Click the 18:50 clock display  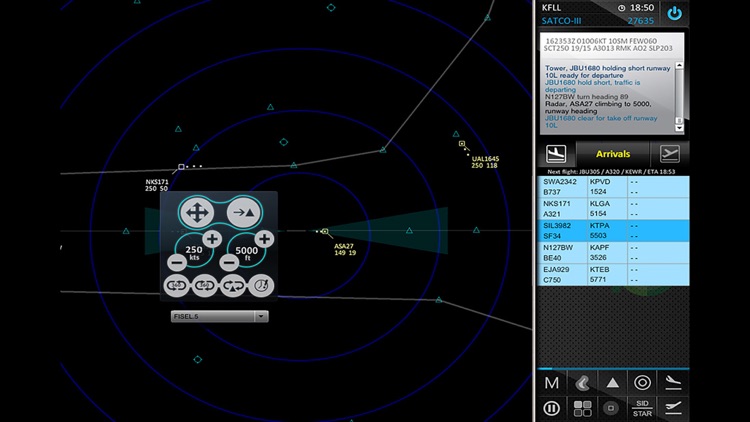(641, 8)
